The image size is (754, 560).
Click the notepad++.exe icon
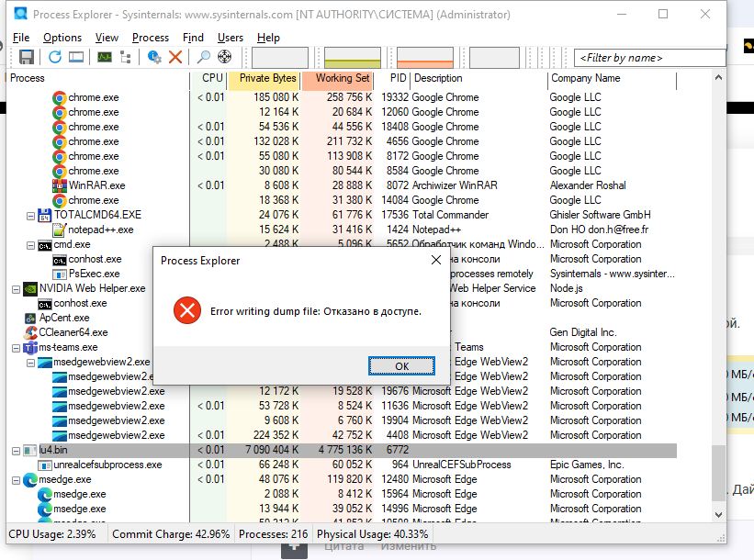pyautogui.click(x=59, y=230)
